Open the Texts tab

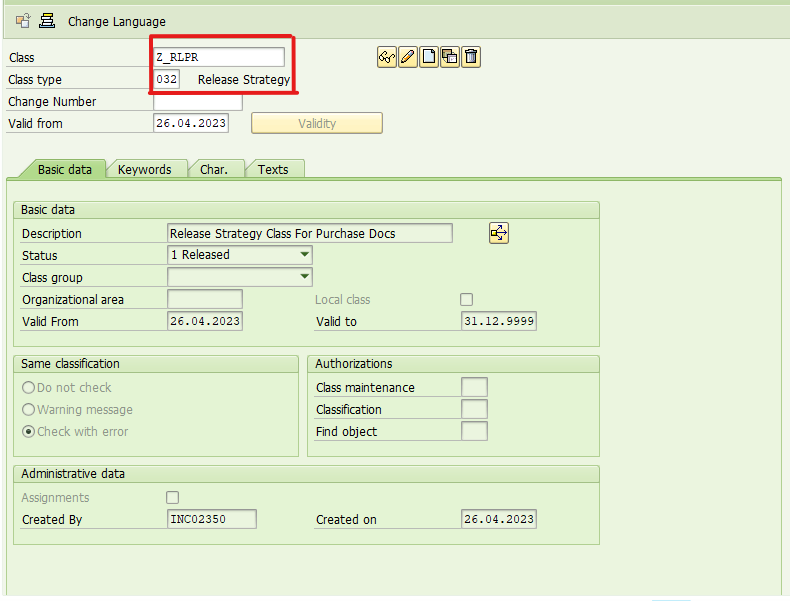[273, 170]
